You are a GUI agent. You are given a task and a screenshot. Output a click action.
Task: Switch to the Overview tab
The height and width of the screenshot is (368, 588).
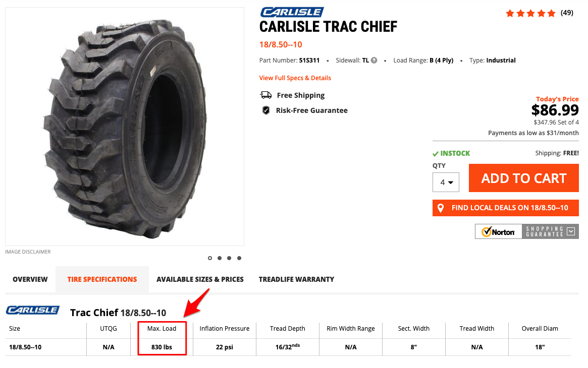pyautogui.click(x=30, y=279)
